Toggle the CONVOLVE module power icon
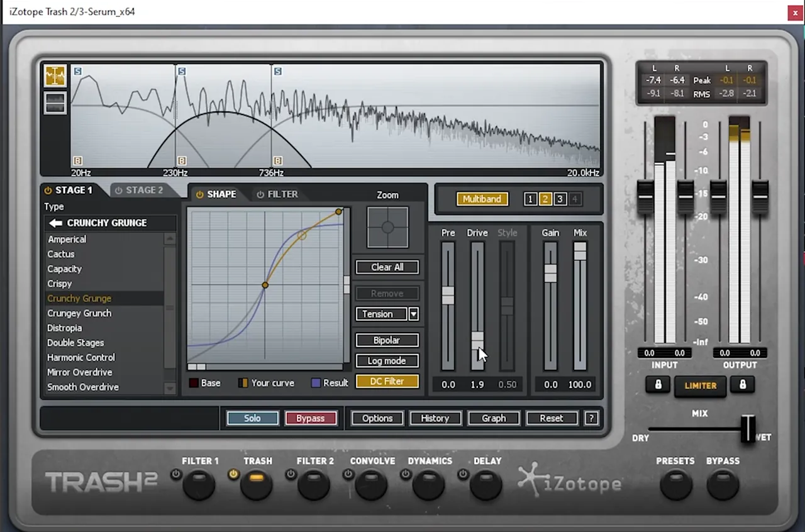 coord(348,474)
